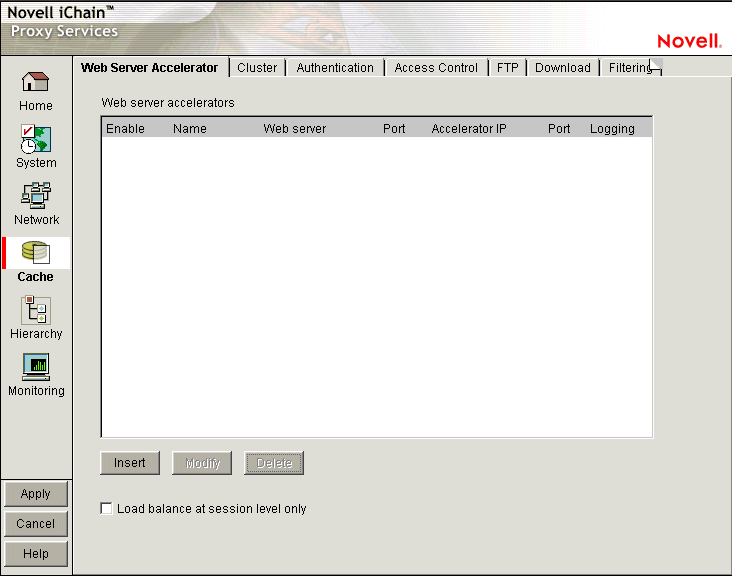Open the Hierarchy tree icon
Viewport: 732px width, 576px height.
[35, 310]
